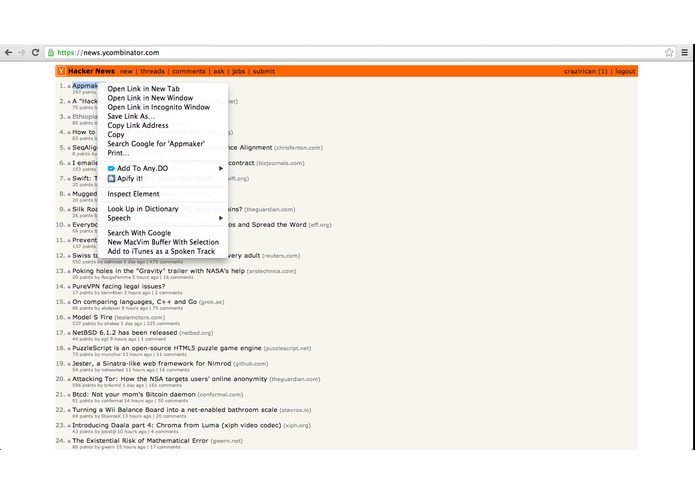Upvote story 24 Existential Risk
The width and height of the screenshot is (695, 494).
69,441
